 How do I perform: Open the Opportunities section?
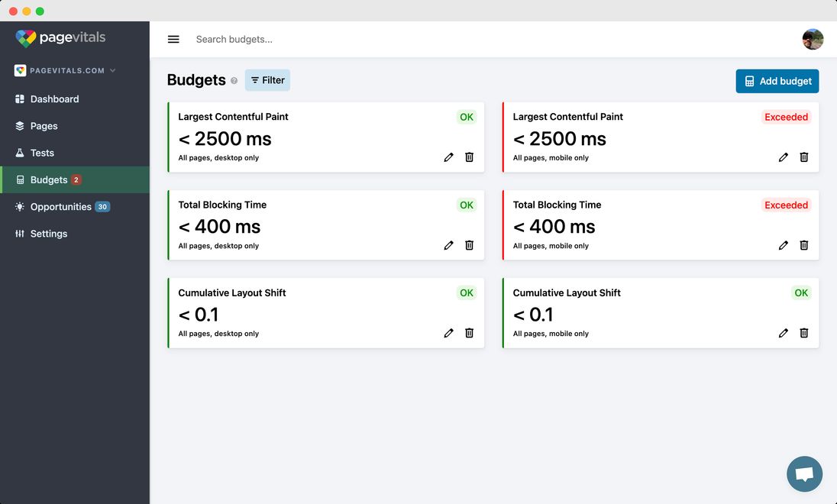(61, 207)
